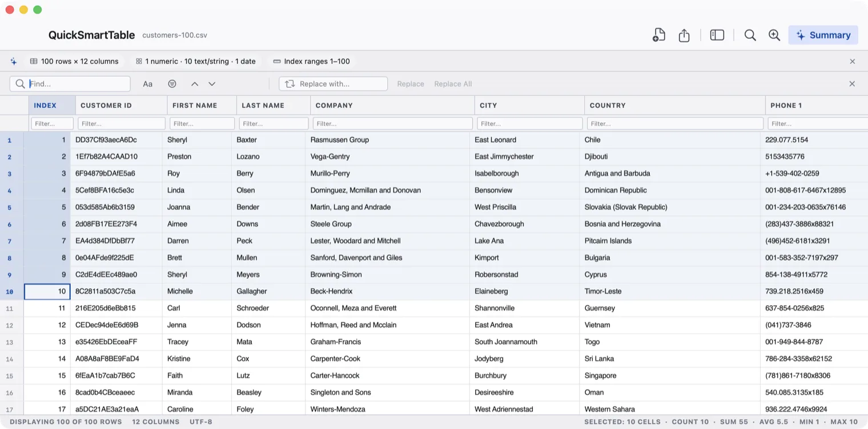Open the find filter options icon

tap(172, 84)
